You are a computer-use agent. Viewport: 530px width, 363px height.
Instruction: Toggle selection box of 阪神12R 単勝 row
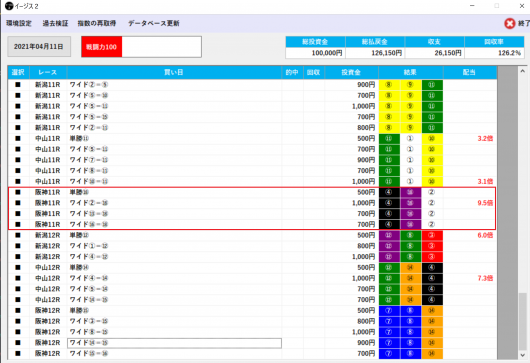[x=18, y=310]
